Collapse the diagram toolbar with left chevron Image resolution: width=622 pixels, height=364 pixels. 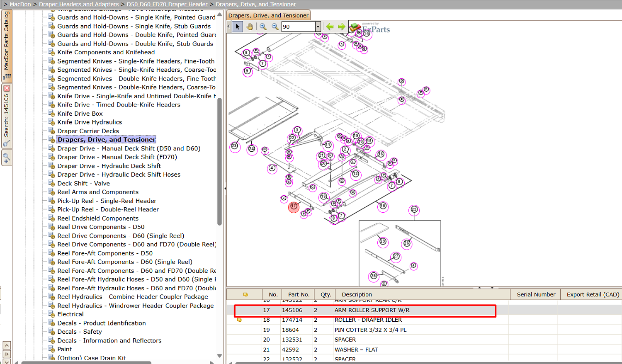pos(228,27)
